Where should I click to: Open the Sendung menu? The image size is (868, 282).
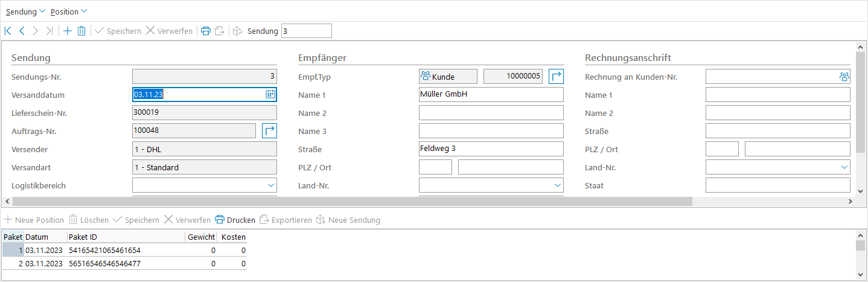(25, 11)
